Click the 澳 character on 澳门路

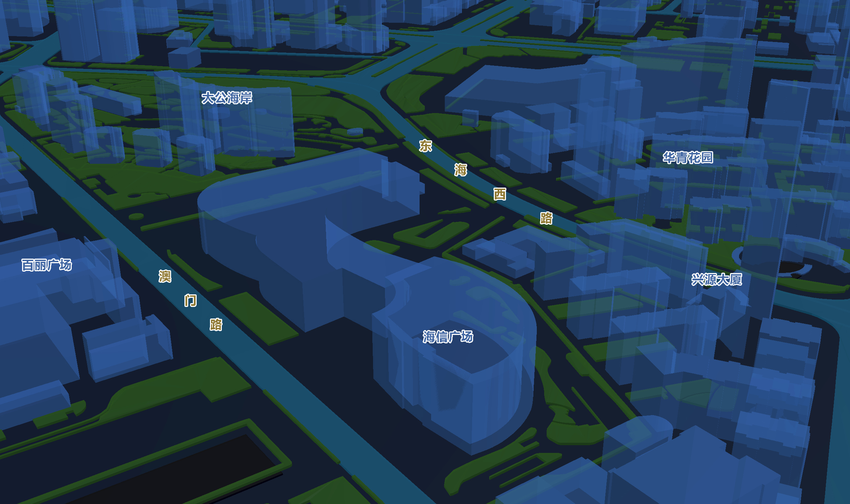click(x=165, y=276)
